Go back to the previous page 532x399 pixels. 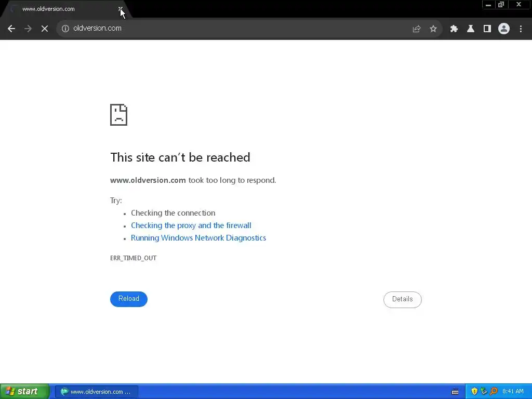(x=11, y=29)
